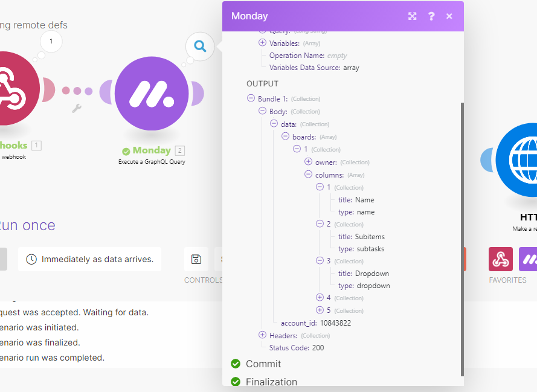Click the Finalization green checkmark
Viewport: 537px width, 392px height.
pyautogui.click(x=236, y=381)
